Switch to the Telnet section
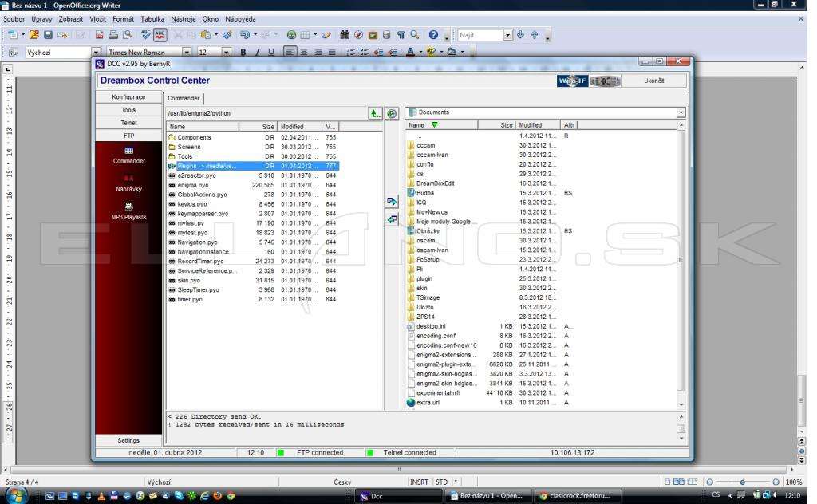Screen dimensions: 817x504 (x=128, y=123)
